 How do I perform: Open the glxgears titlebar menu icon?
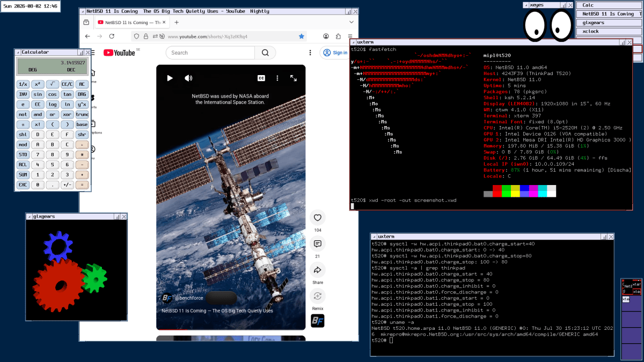pyautogui.click(x=30, y=216)
